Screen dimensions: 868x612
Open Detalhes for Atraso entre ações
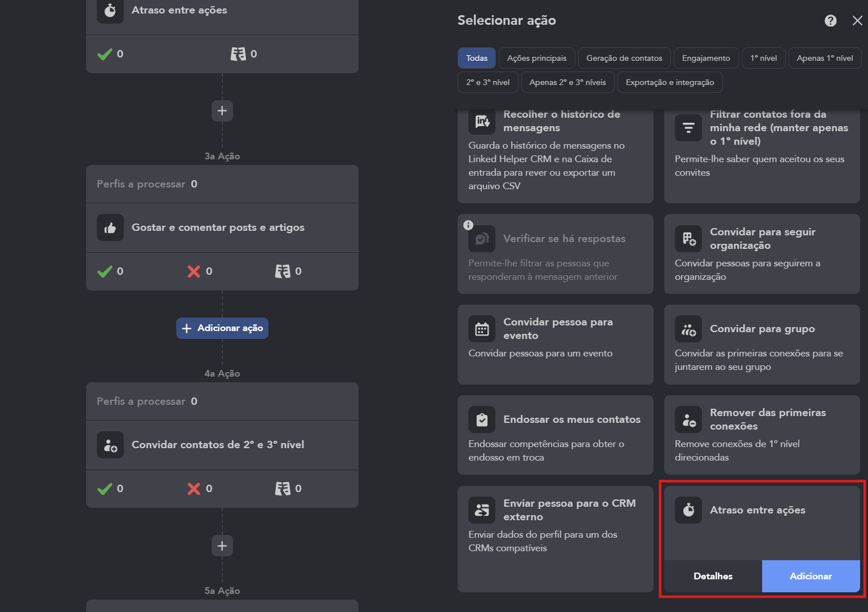[x=713, y=576]
